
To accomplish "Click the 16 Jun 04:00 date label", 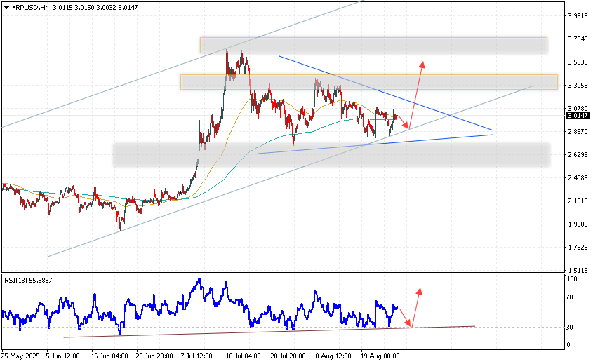I will 109,356.
